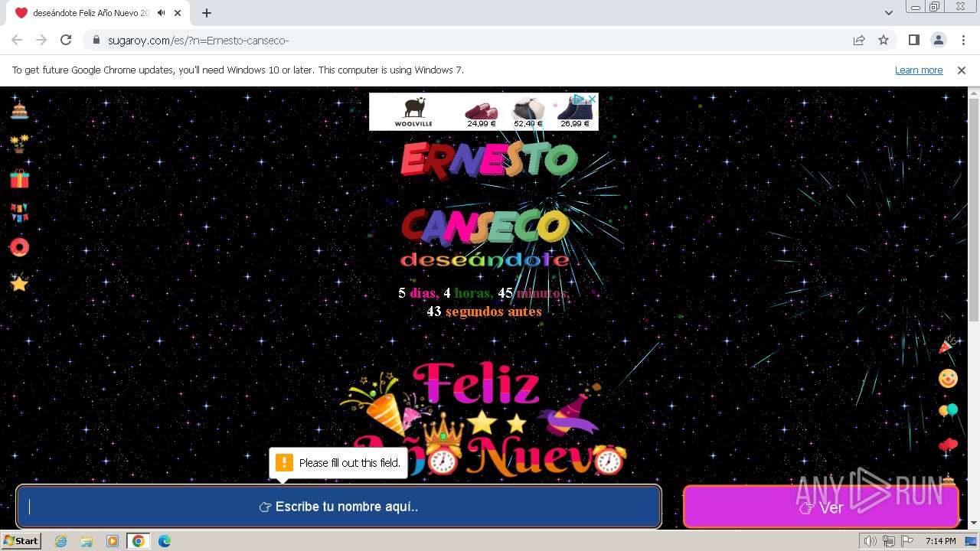
Task: Switch to Chrome in taskbar
Action: (x=139, y=541)
